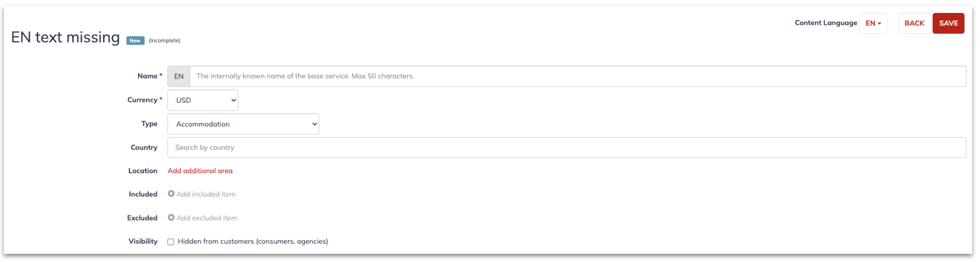This screenshot has width=980, height=262.
Task: Open the Currency USD dropdown
Action: (203, 100)
